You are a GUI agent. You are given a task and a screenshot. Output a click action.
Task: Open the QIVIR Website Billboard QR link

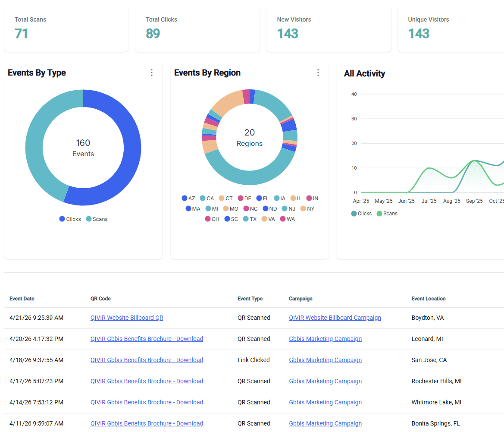[127, 318]
